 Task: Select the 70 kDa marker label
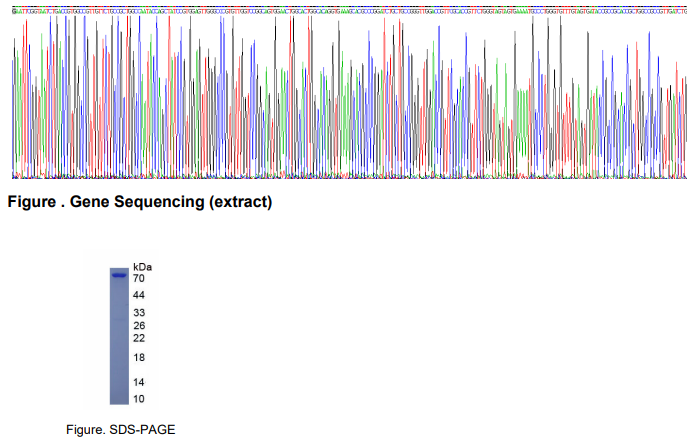[139, 279]
